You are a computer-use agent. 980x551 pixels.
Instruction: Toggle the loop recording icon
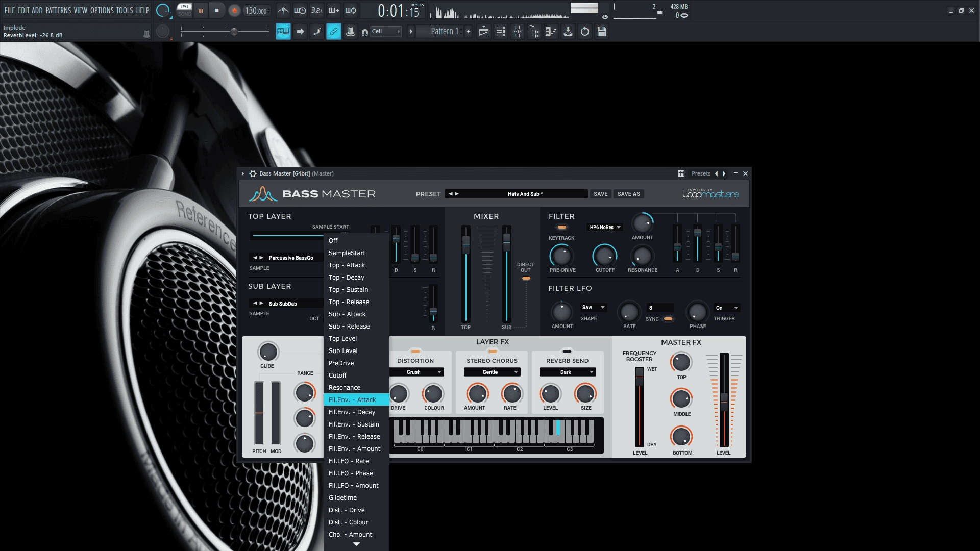(351, 10)
